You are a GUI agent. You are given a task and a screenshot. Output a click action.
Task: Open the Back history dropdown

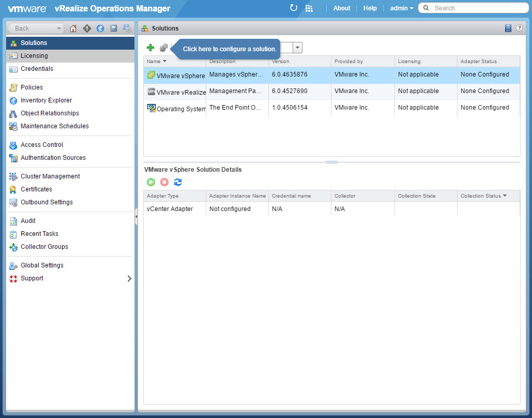pos(59,28)
